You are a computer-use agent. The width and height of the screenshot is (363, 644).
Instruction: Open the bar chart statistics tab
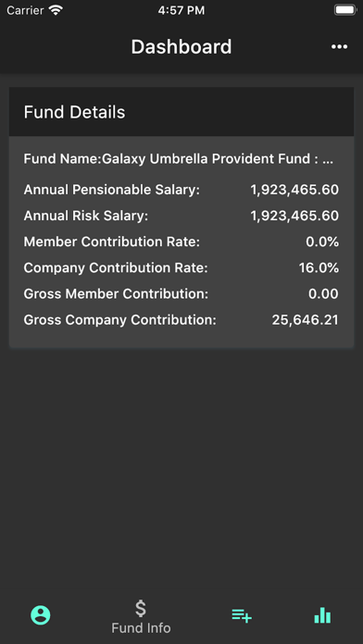pyautogui.click(x=322, y=615)
